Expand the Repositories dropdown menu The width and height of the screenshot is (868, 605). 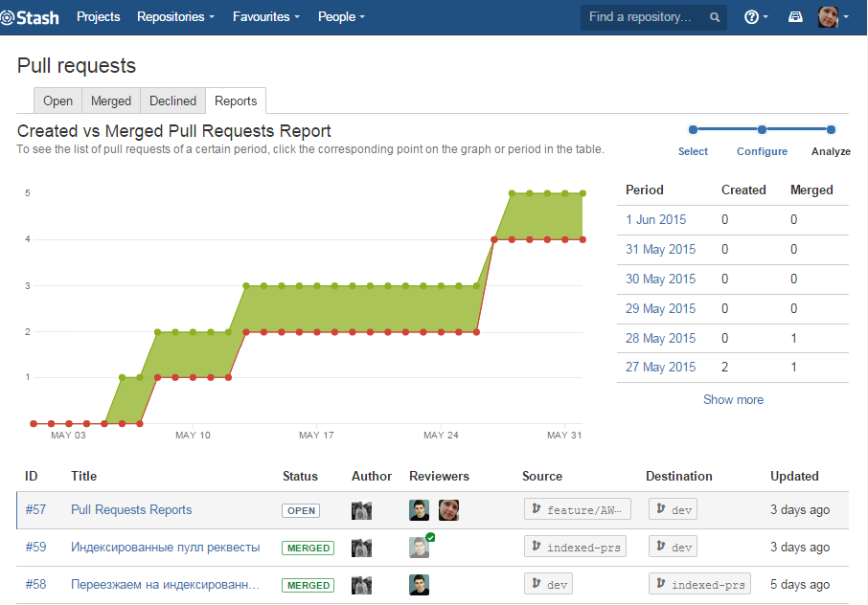coord(175,17)
